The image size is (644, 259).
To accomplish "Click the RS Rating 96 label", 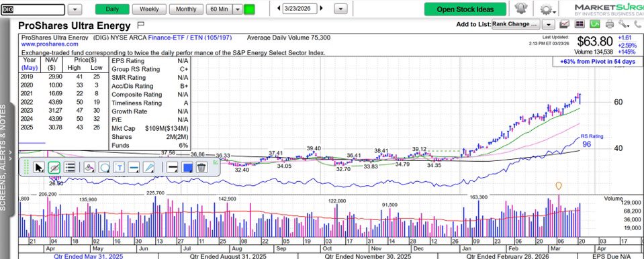I will point(592,140).
